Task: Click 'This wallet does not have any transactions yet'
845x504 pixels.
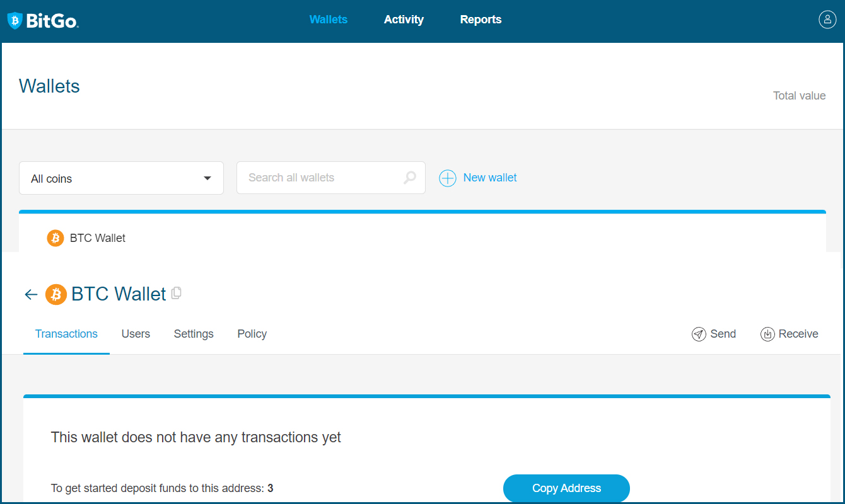Action: pyautogui.click(x=196, y=437)
